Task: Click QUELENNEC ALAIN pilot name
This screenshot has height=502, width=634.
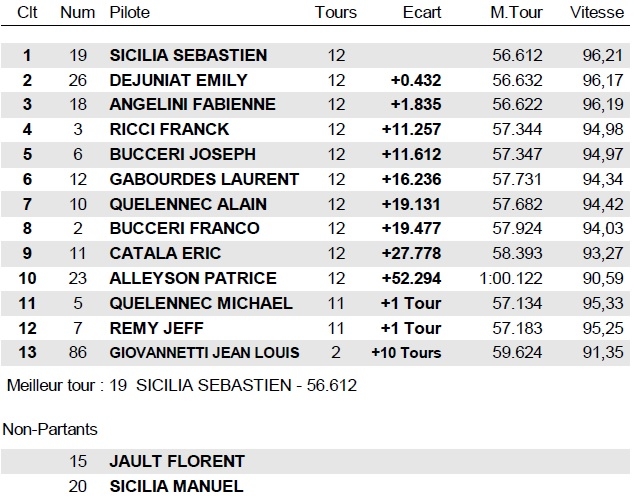Action: click(x=188, y=204)
